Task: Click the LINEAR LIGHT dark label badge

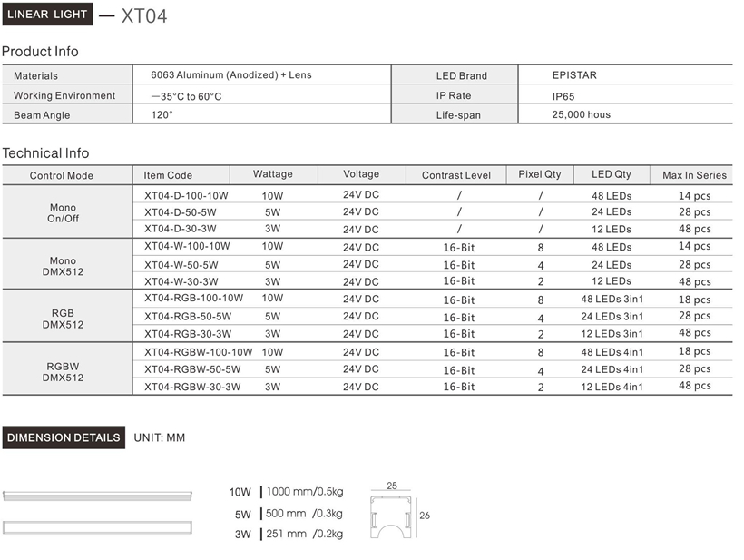Action: (47, 15)
